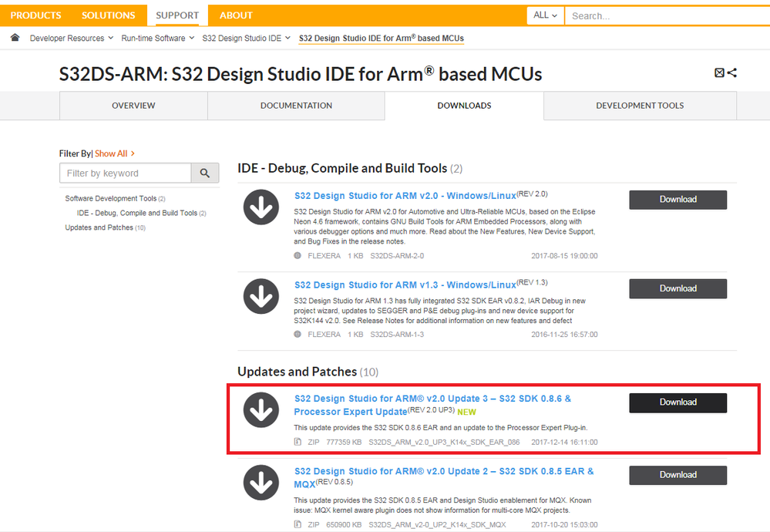The image size is (770, 532).
Task: Click Show All filter link
Action: tap(115, 153)
